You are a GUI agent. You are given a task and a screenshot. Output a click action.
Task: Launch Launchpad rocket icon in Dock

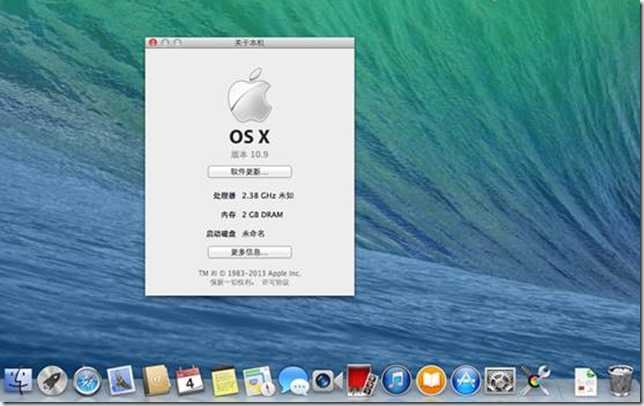[x=52, y=381]
